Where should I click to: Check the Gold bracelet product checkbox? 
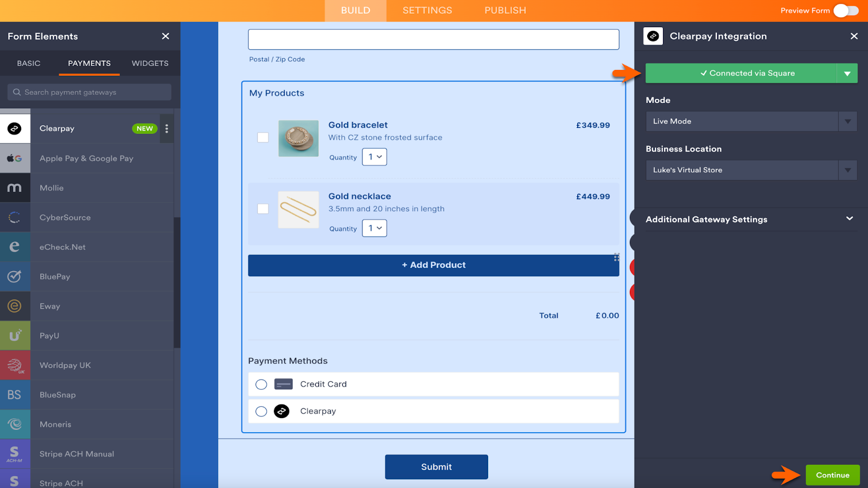tap(263, 138)
